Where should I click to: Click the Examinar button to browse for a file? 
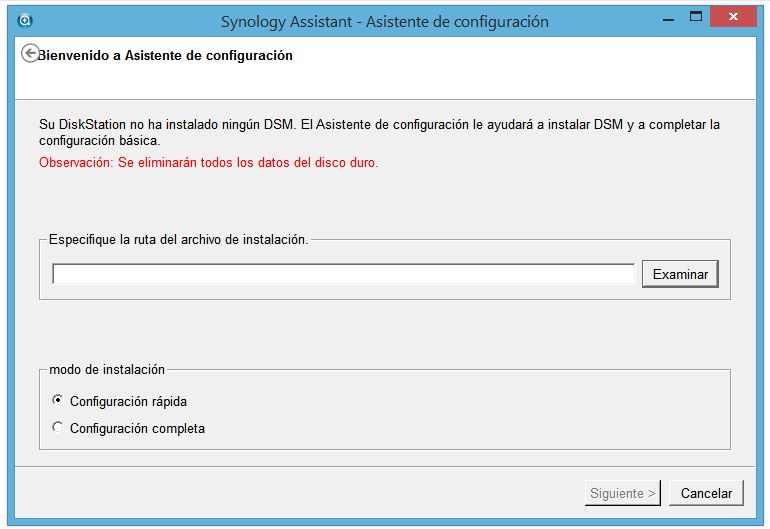point(680,274)
